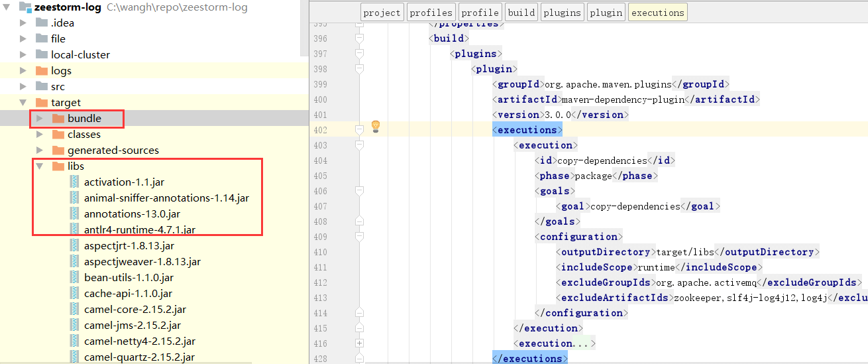Expand the bundle folder arrow
This screenshot has width=868, height=364.
pyautogui.click(x=39, y=118)
